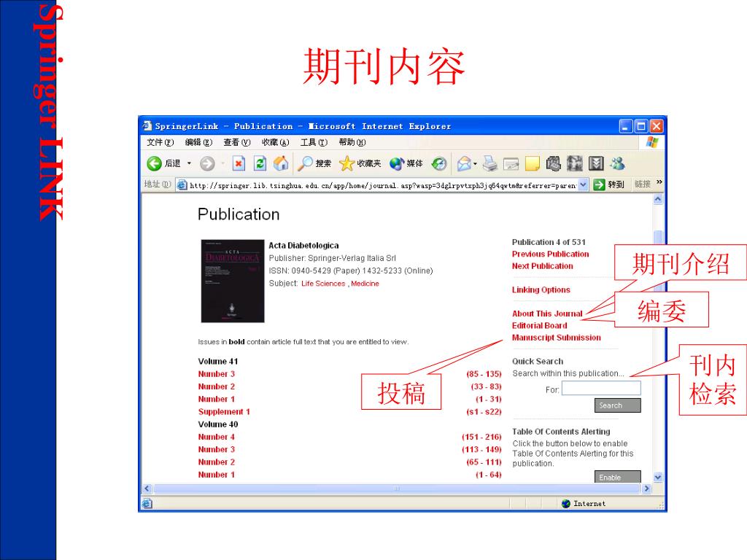Go to Previous Publication link
Image resolution: width=747 pixels, height=560 pixels.
(x=550, y=254)
